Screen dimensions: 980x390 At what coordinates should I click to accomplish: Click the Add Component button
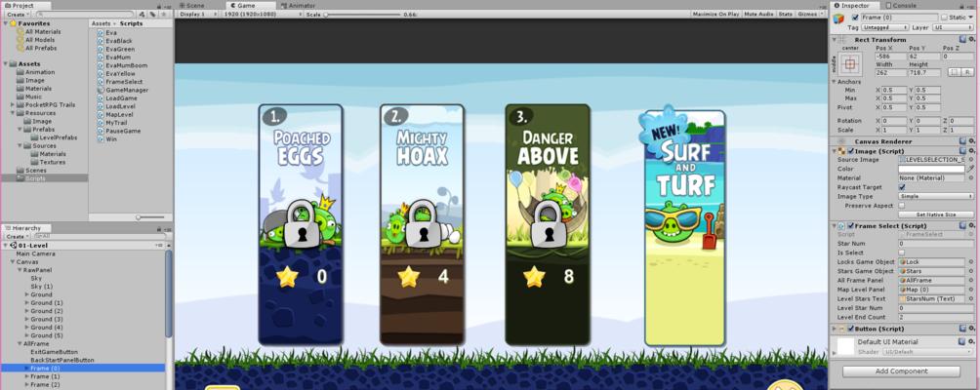coord(901,371)
